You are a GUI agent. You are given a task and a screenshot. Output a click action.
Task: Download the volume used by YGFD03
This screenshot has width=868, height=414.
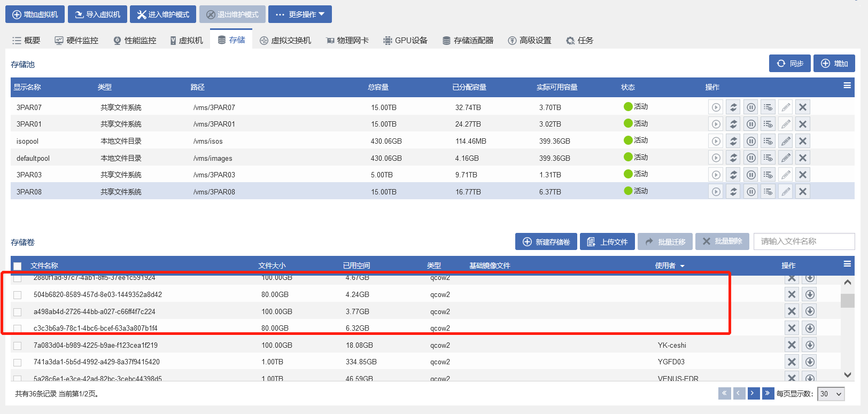click(810, 362)
